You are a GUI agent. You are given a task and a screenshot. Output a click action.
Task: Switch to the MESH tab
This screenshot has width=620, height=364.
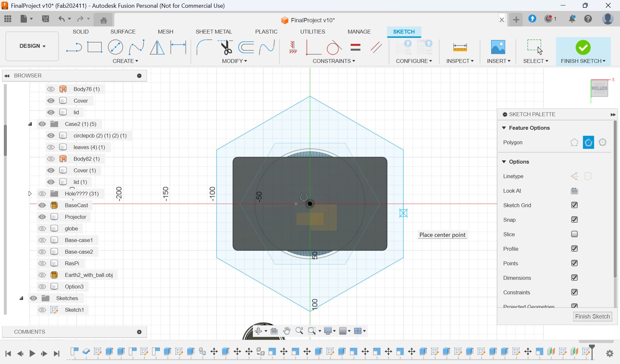point(165,32)
